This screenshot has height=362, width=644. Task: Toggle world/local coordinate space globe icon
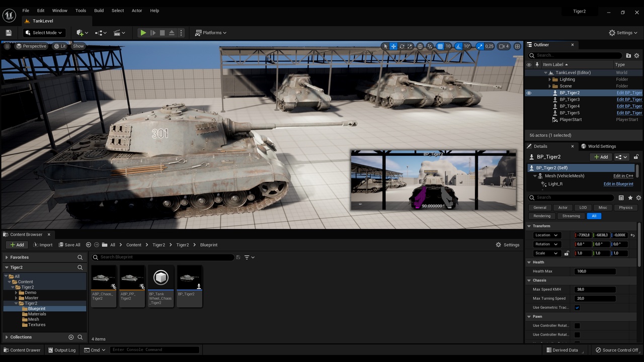click(420, 46)
